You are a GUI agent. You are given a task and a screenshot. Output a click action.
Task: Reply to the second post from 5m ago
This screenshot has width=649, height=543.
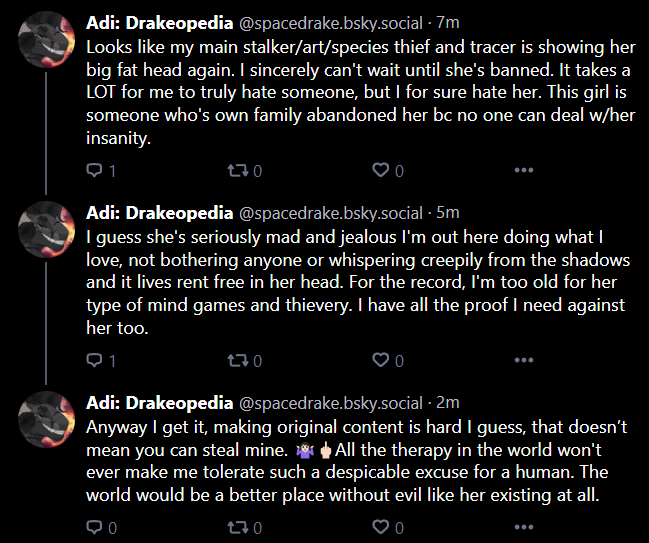coord(101,360)
